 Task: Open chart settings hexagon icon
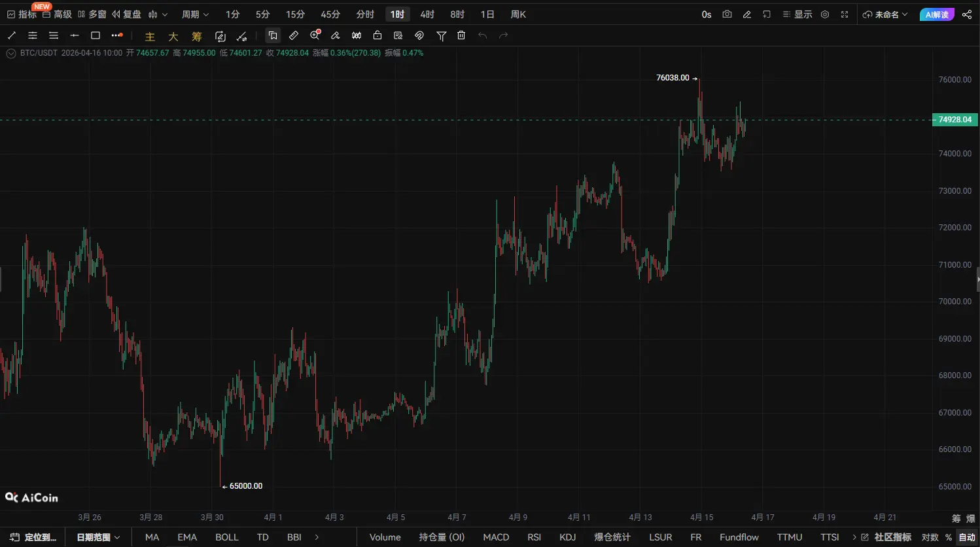point(825,14)
